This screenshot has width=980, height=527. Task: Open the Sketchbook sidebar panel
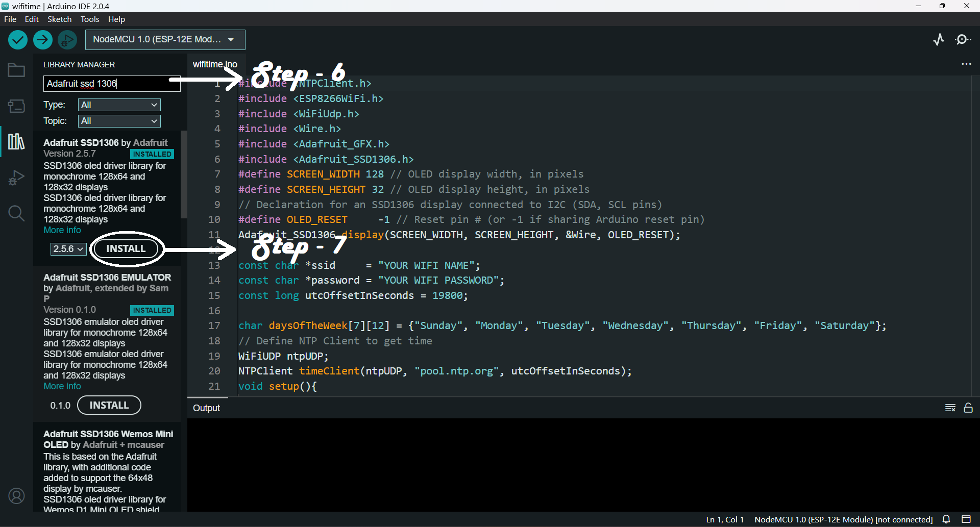[16, 70]
